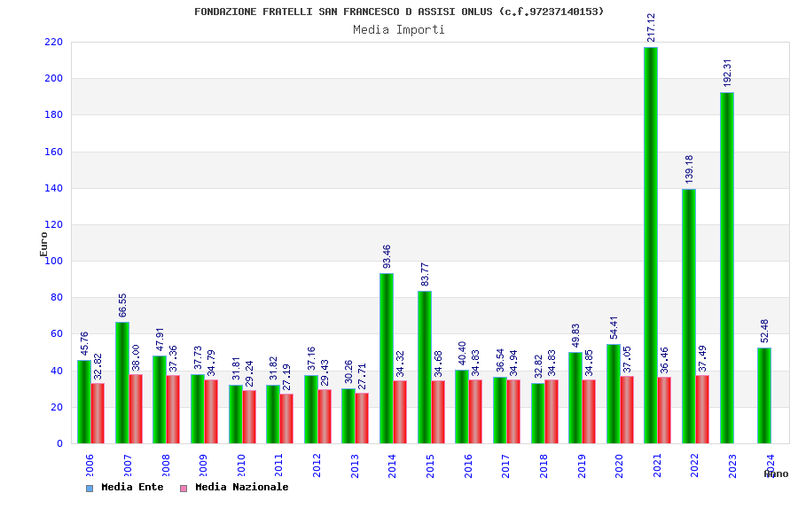Click the 0 value on the y-axis
798x532 pixels.
click(59, 443)
